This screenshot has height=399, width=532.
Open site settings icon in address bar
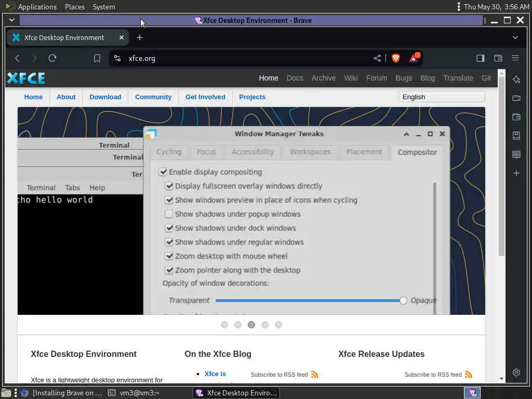117,58
